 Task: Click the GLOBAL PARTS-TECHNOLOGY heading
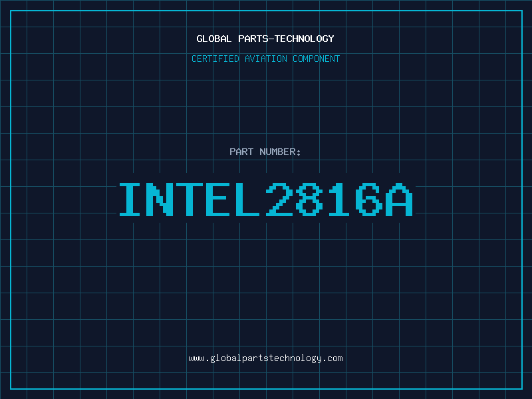[265, 39]
